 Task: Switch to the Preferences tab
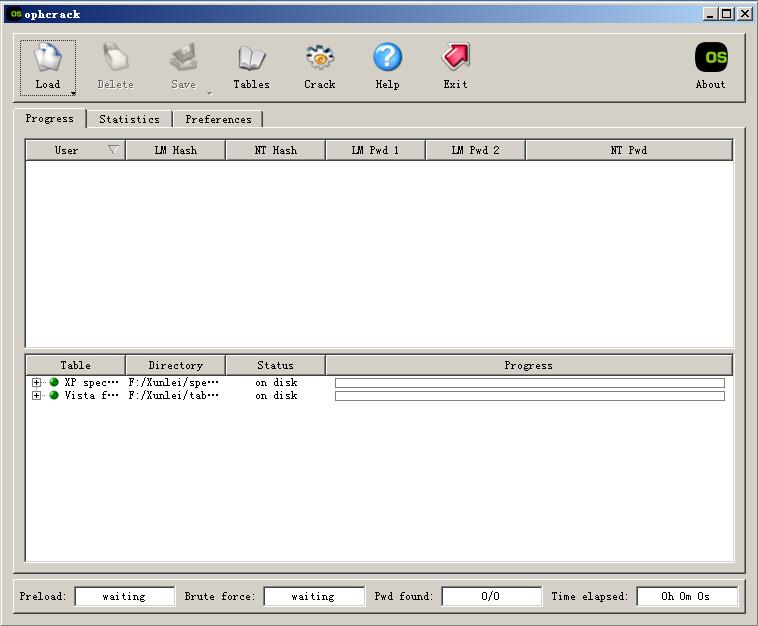(x=218, y=119)
